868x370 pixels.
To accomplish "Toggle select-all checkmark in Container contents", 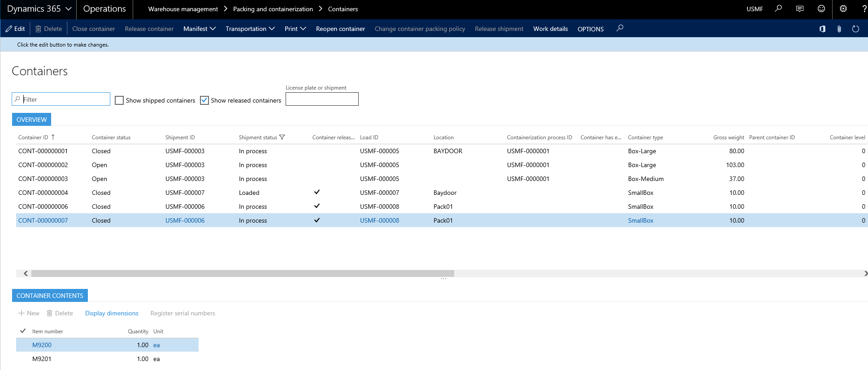I will tap(23, 331).
